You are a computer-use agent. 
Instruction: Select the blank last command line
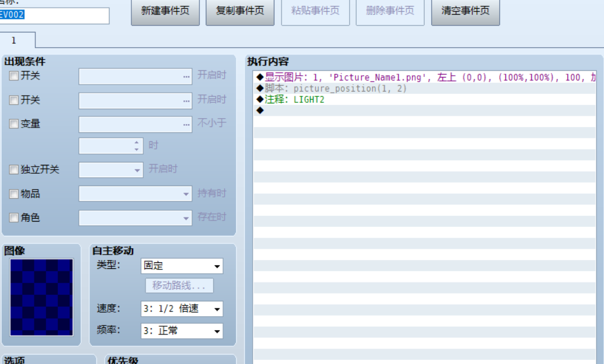(x=425, y=110)
